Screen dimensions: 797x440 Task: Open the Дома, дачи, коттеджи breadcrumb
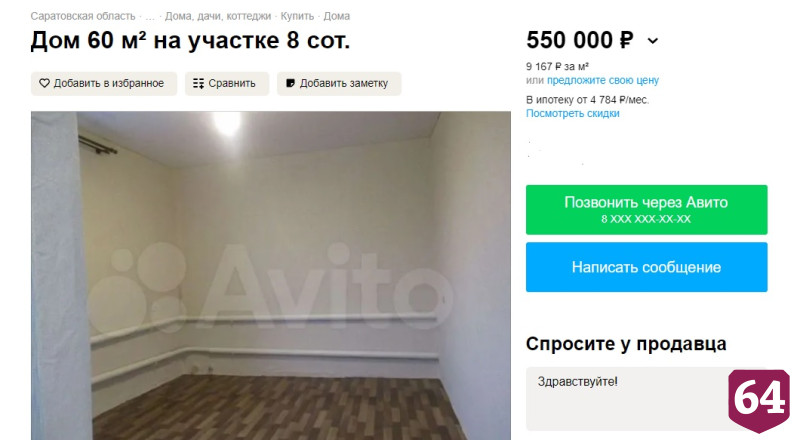point(218,16)
